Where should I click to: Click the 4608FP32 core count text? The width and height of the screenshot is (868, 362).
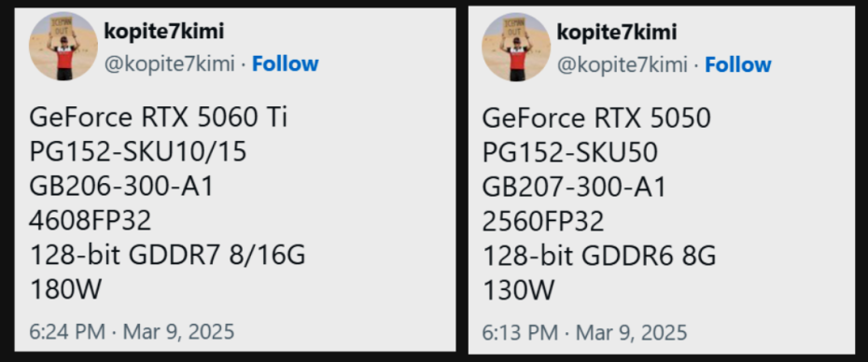(x=91, y=221)
